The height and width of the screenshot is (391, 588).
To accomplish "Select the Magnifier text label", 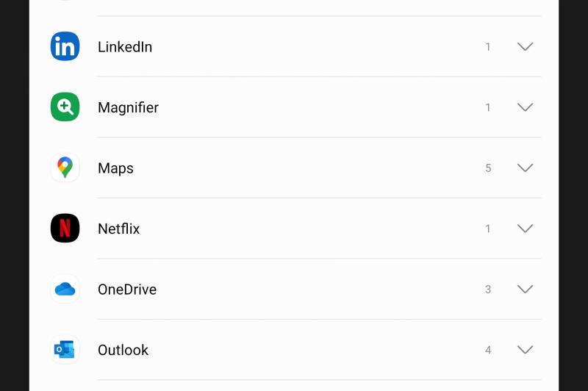I will coord(128,107).
